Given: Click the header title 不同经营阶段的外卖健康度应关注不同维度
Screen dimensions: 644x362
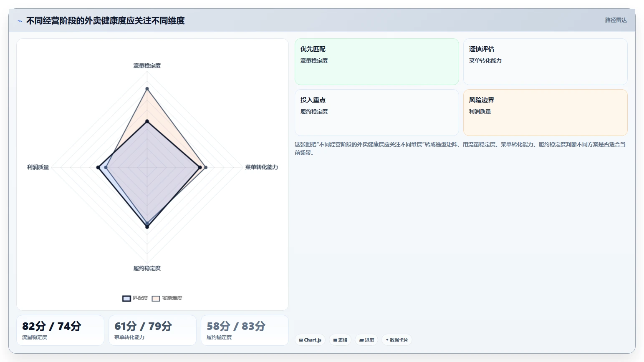Looking at the screenshot, I should pyautogui.click(x=105, y=21).
